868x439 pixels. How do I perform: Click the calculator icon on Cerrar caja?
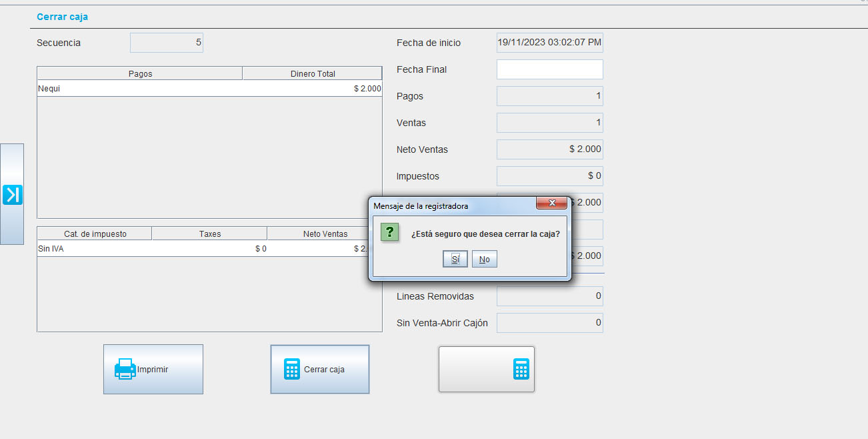click(x=292, y=369)
